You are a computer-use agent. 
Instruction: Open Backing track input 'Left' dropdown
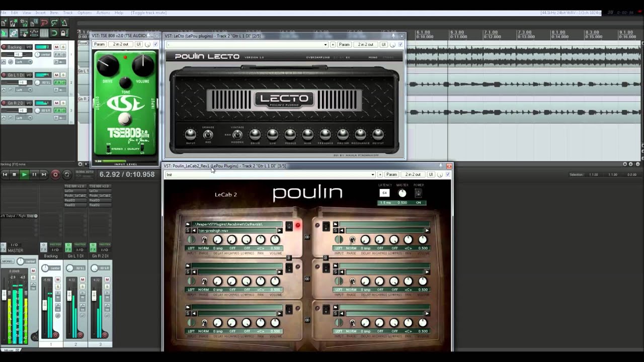24,62
